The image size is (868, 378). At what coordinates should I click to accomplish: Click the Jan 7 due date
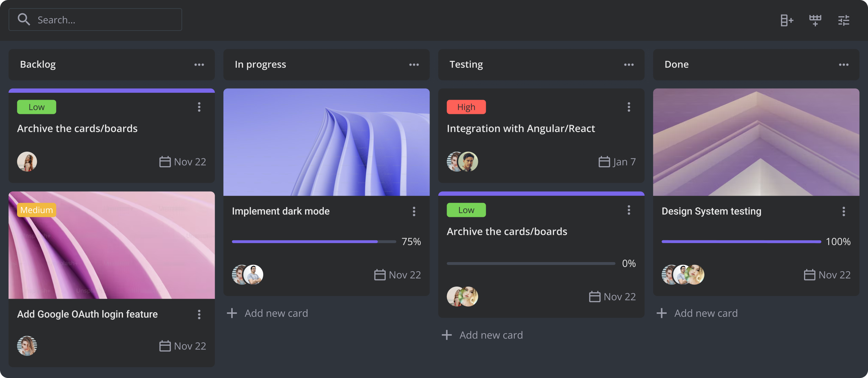pos(624,162)
